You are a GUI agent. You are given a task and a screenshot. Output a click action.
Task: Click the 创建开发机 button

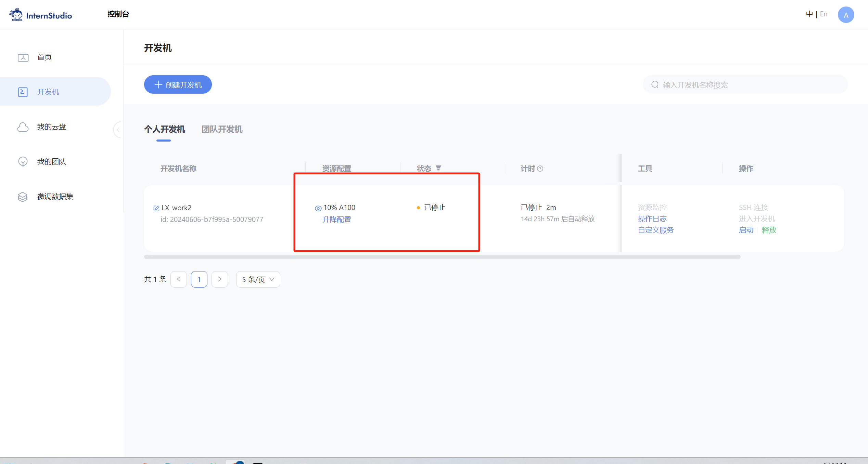click(178, 84)
